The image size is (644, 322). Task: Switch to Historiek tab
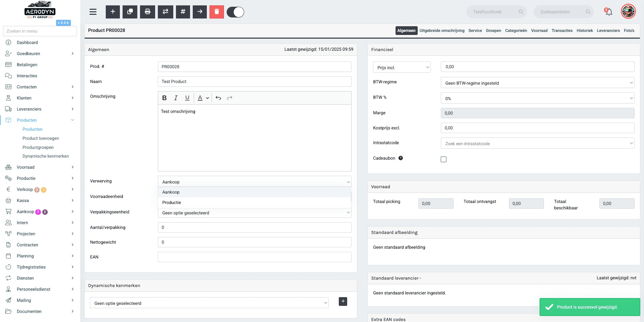(585, 31)
